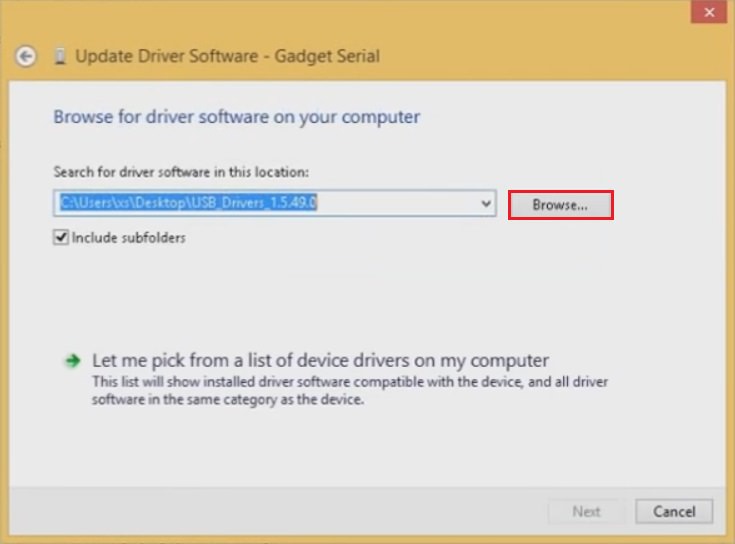Click the greyed-out Next button
The height and width of the screenshot is (544, 735).
(586, 511)
